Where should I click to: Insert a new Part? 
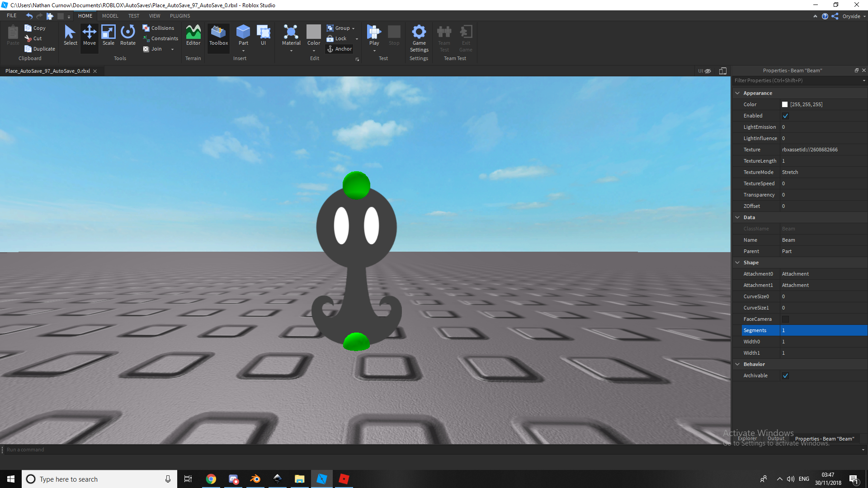[x=243, y=36]
